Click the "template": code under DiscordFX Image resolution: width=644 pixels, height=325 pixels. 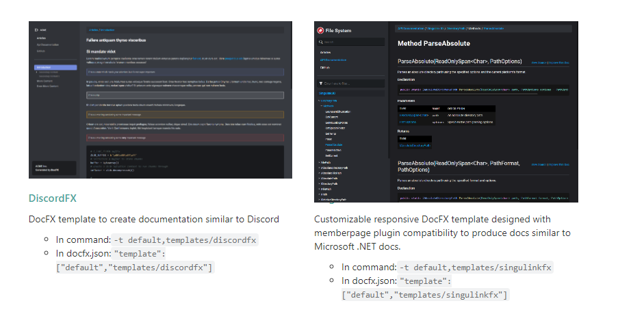pos(140,254)
